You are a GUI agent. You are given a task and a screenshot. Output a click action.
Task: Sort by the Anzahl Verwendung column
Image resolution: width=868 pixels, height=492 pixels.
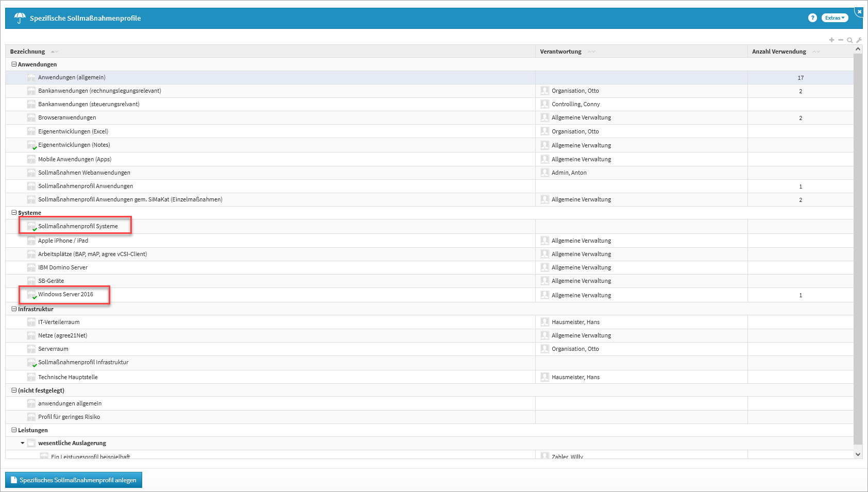pyautogui.click(x=779, y=52)
